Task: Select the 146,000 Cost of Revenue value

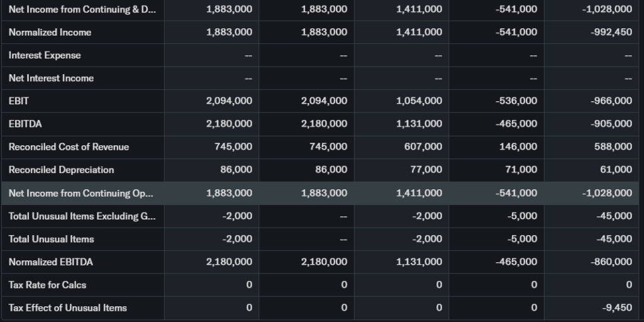Action: 519,147
